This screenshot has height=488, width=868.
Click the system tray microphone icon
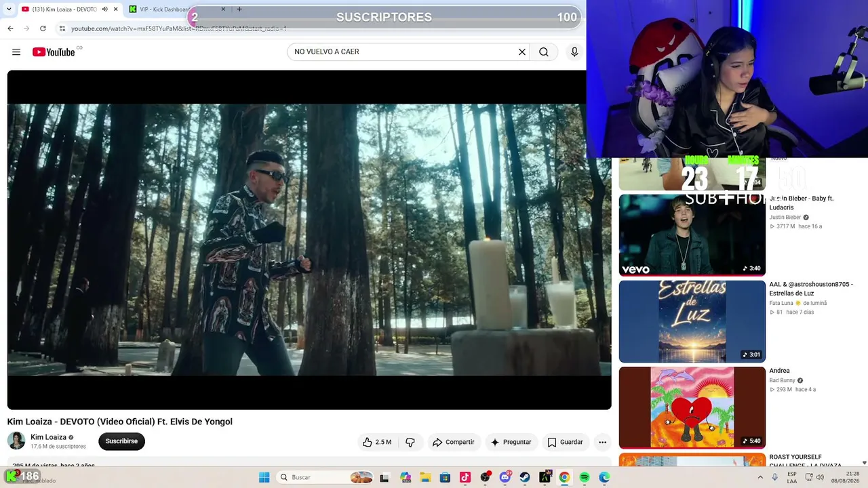click(775, 477)
